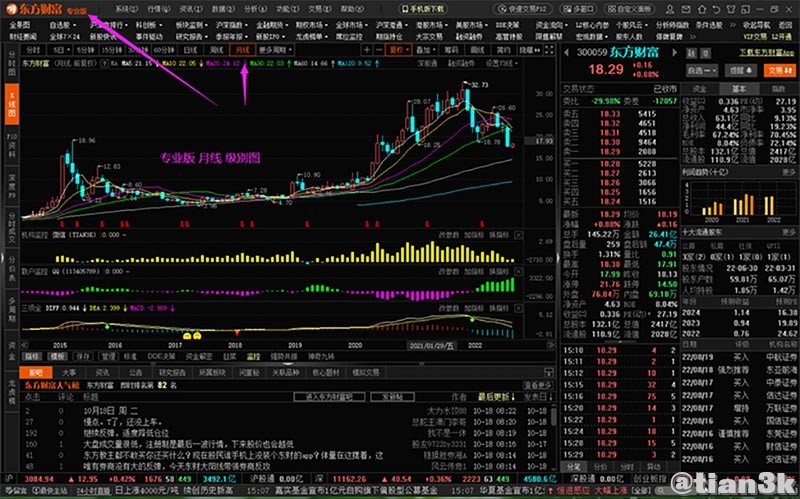Viewport: 800px width, 499px height.
Task: Click the orange 交易 button
Action: point(780,71)
